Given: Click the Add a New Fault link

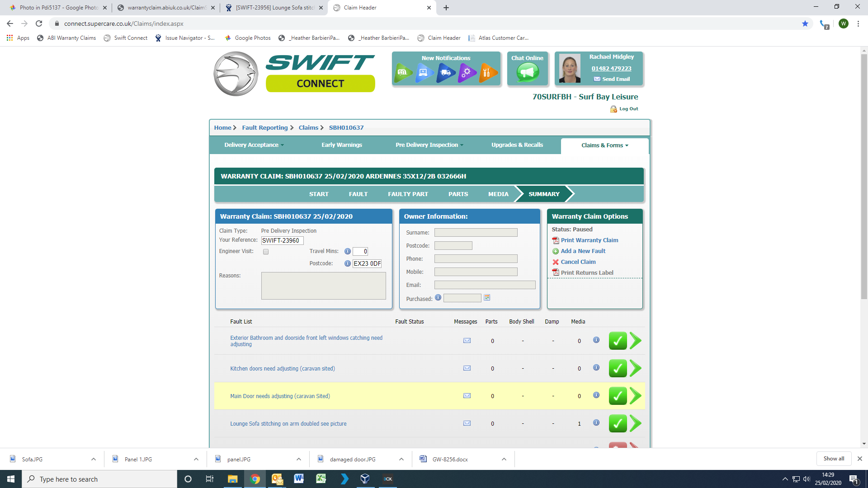Looking at the screenshot, I should pos(583,251).
